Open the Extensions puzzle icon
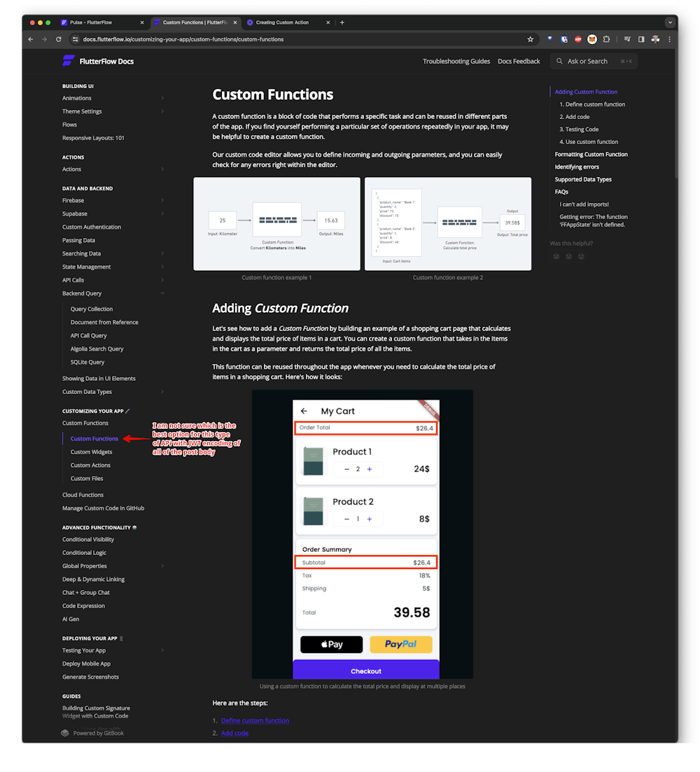Screen dimensions: 700x772 606,39
